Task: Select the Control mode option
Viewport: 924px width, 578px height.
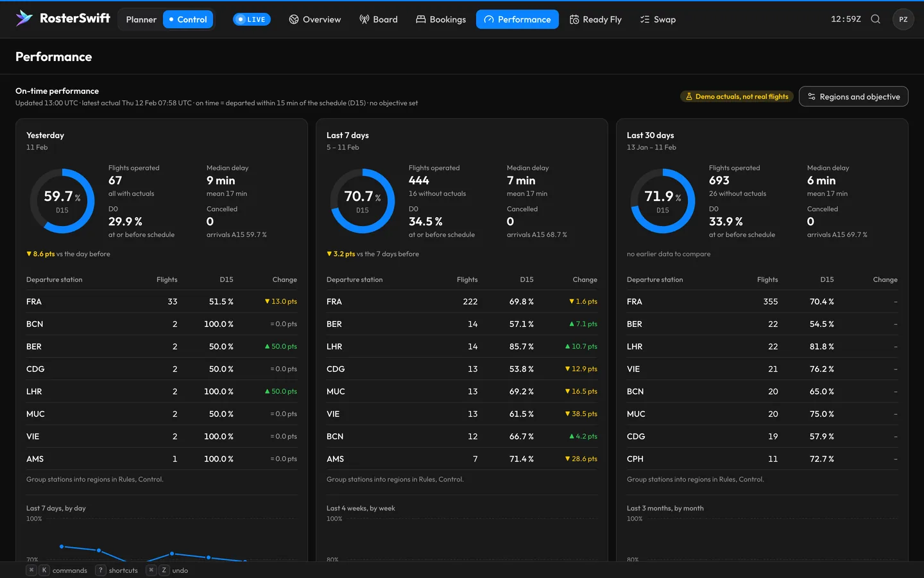Action: pyautogui.click(x=188, y=19)
